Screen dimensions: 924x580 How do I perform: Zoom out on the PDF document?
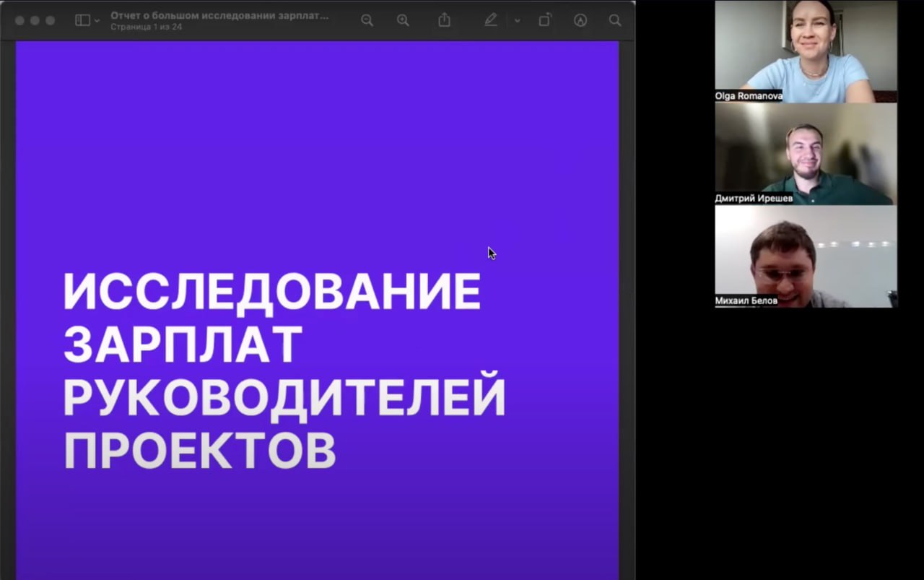click(x=367, y=20)
